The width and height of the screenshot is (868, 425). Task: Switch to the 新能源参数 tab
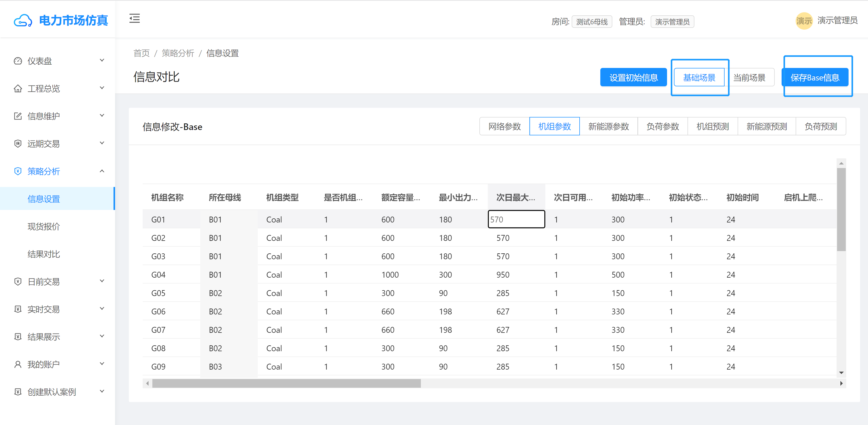coord(608,126)
